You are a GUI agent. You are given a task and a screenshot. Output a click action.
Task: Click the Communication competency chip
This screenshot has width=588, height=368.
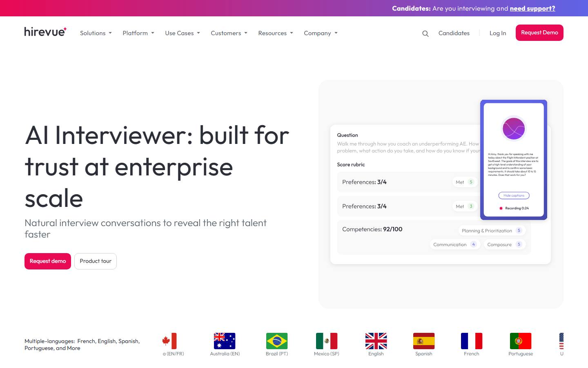[x=454, y=245]
